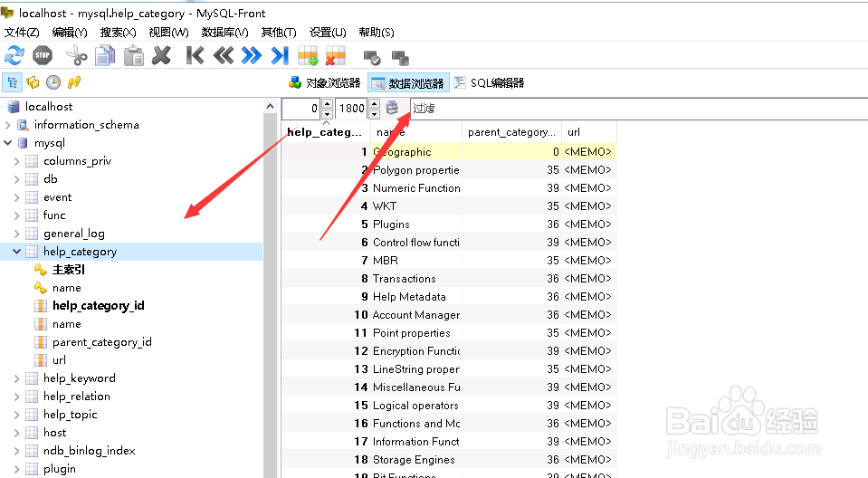Expand the help_topic table node
This screenshot has height=478, width=868.
(x=16, y=415)
